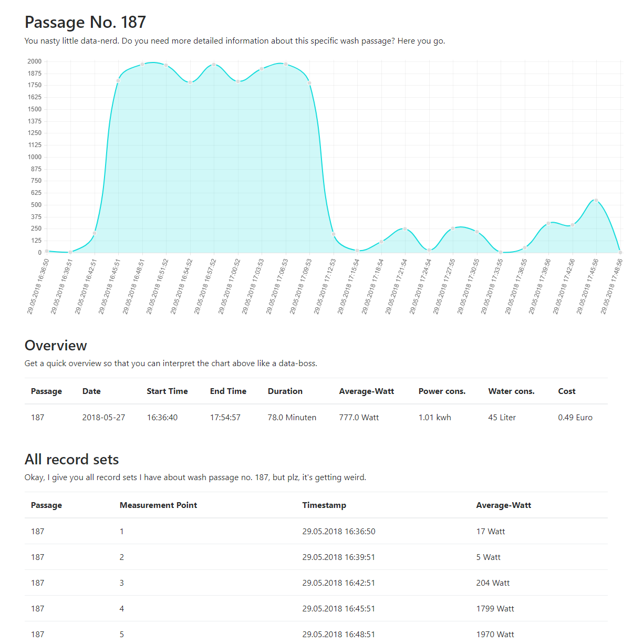The height and width of the screenshot is (644, 644).
Task: Click the data point at 17:06:53
Action: (x=286, y=64)
